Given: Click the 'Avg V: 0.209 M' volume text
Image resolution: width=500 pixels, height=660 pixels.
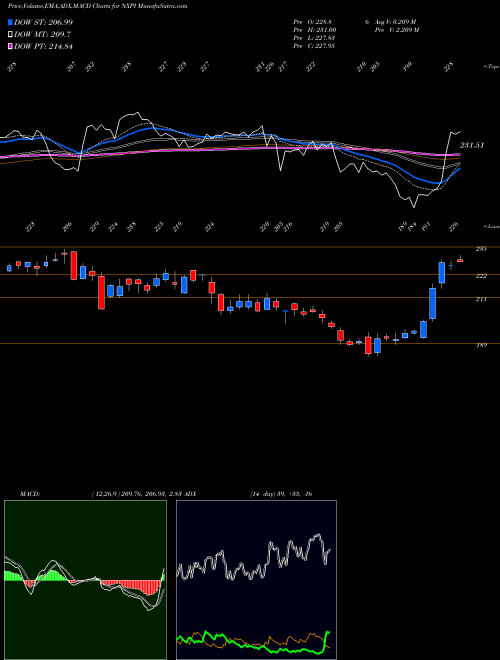Looking at the screenshot, I should [394, 22].
